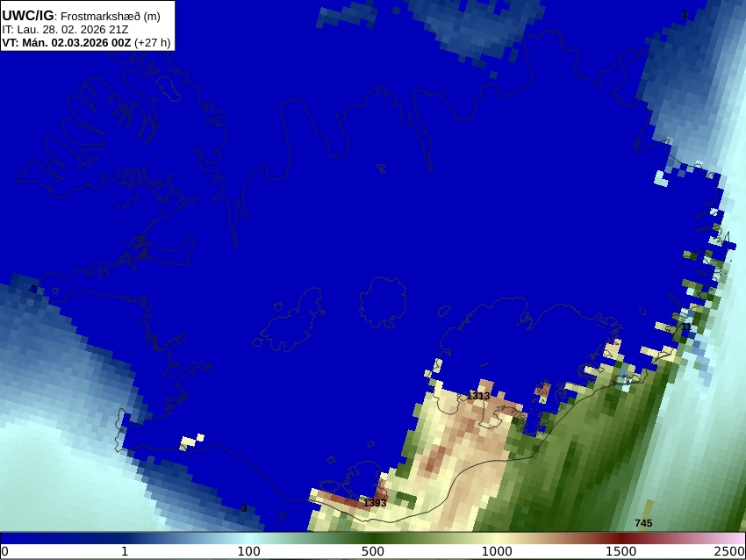Click the 1500 tick on the color scale
Viewport: 746px width, 560px height.
pos(620,551)
